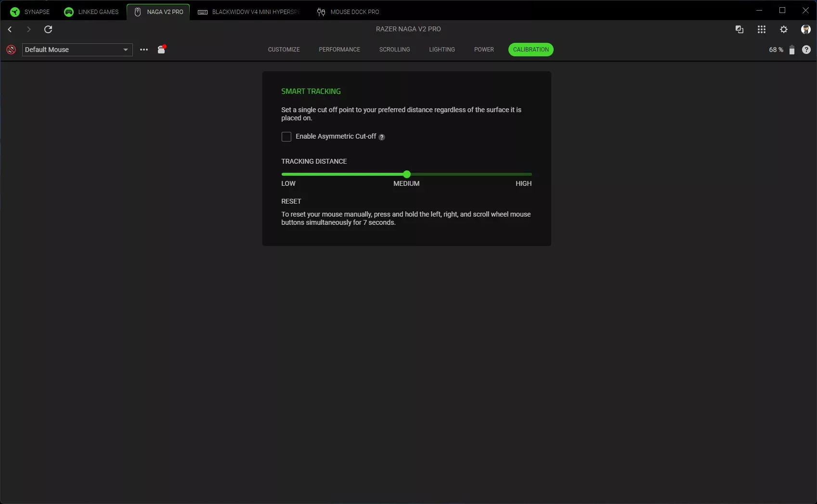Click the refresh icon
Viewport: 817px width, 504px height.
pos(48,29)
